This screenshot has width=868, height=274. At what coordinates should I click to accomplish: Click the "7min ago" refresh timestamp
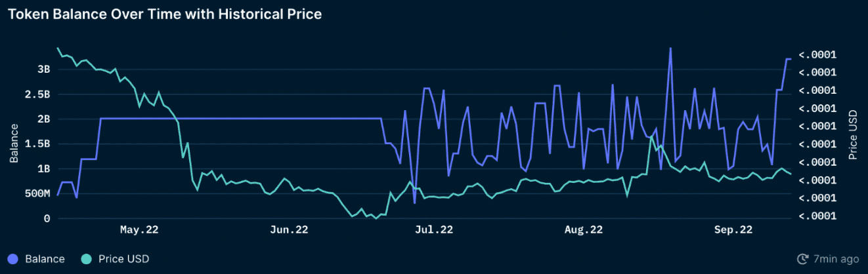pyautogui.click(x=836, y=259)
